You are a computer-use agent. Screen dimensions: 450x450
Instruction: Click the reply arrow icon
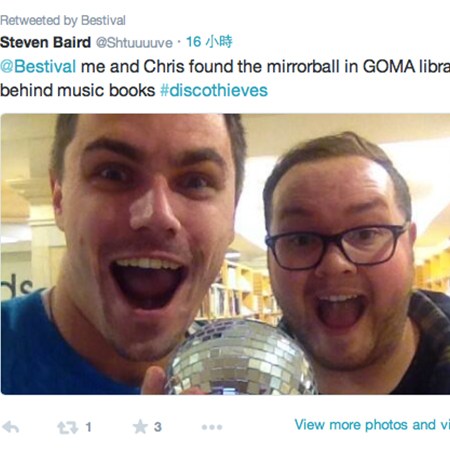click(11, 427)
